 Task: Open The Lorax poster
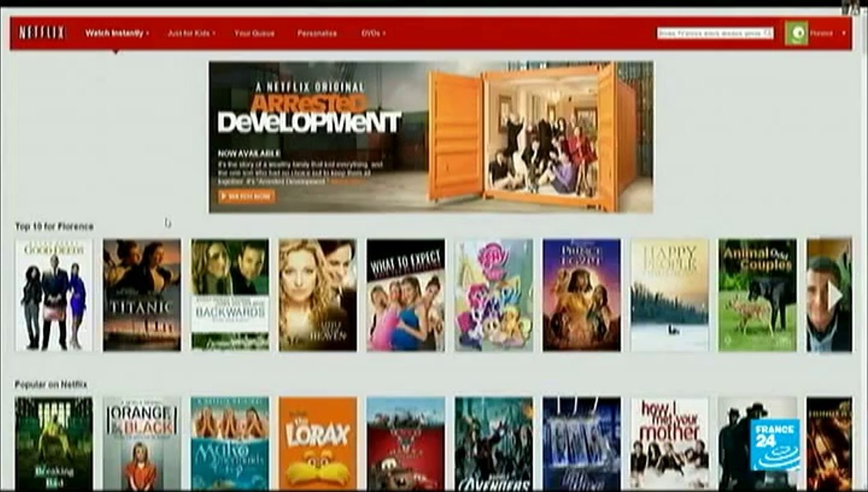(x=318, y=444)
